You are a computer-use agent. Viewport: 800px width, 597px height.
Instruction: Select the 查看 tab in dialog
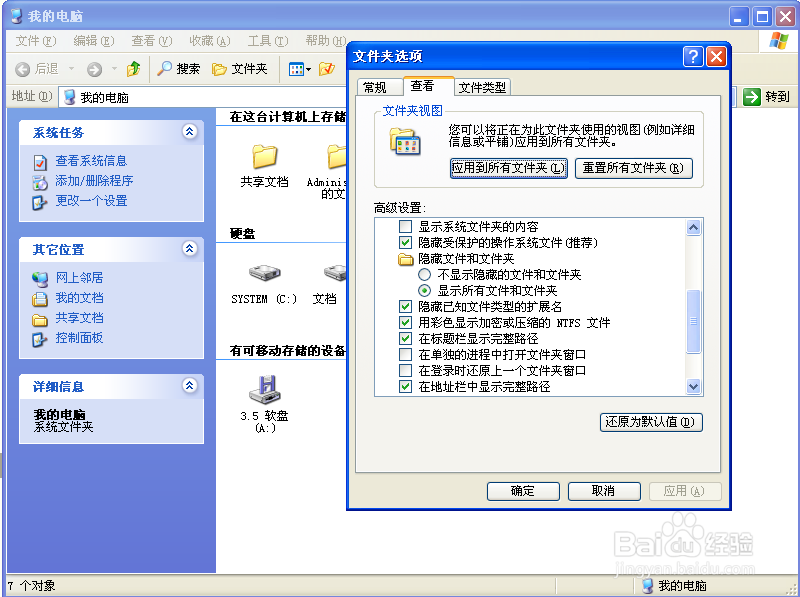(428, 86)
